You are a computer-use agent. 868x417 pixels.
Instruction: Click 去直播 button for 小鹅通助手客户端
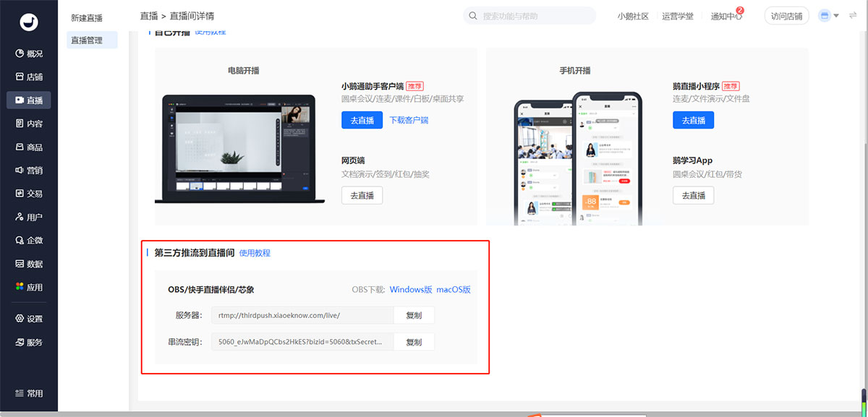tap(362, 121)
